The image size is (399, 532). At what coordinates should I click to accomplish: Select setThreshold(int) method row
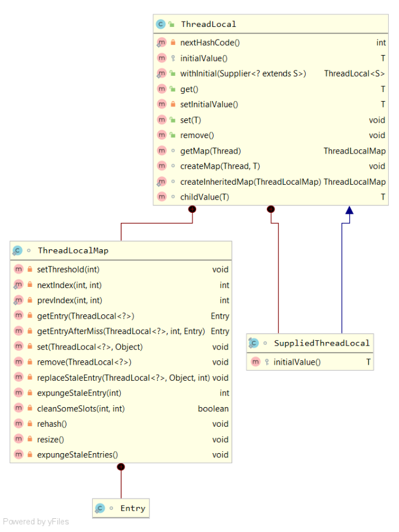click(x=121, y=270)
